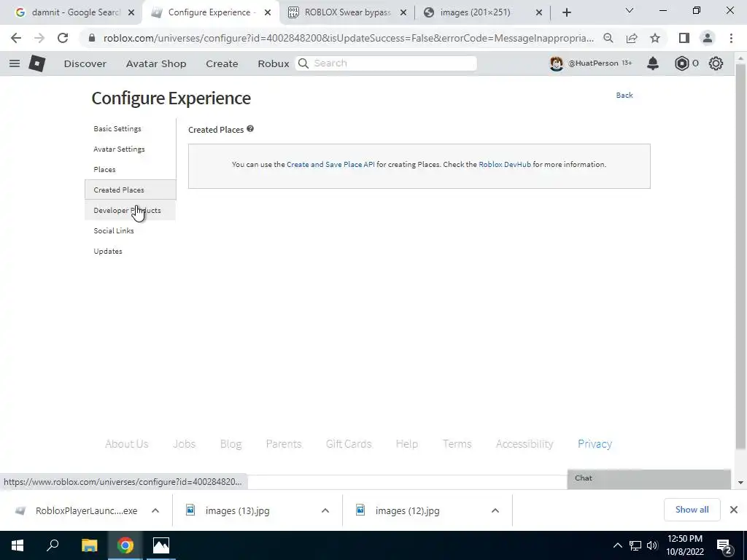
Task: Open a new tab with the plus button
Action: click(x=566, y=12)
